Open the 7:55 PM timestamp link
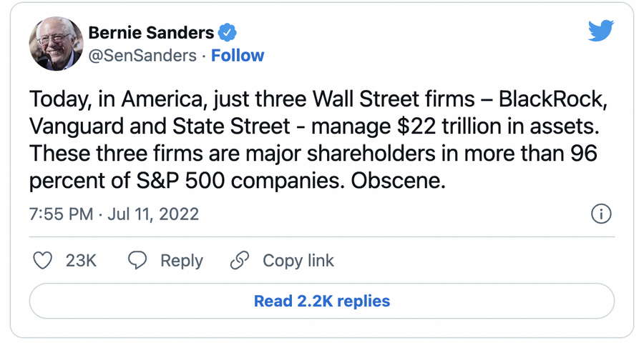The width and height of the screenshot is (644, 348). coord(62,214)
